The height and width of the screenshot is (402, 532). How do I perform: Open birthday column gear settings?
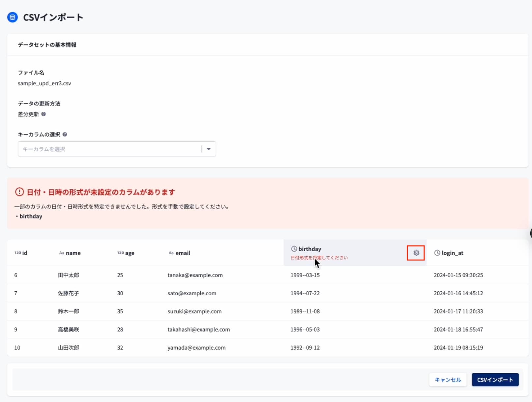416,253
